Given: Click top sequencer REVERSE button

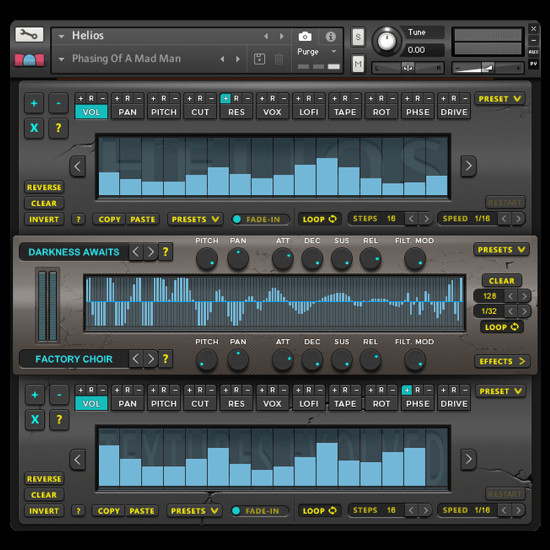Looking at the screenshot, I should (x=44, y=187).
